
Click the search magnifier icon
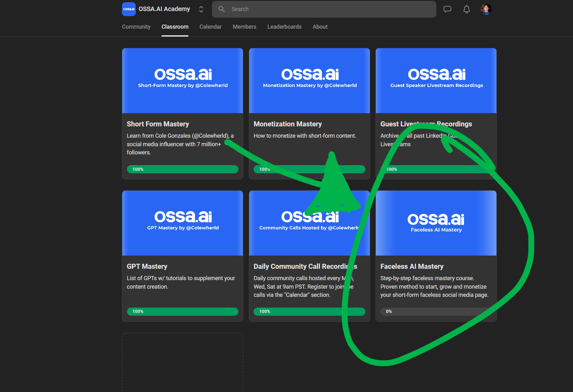tap(221, 9)
